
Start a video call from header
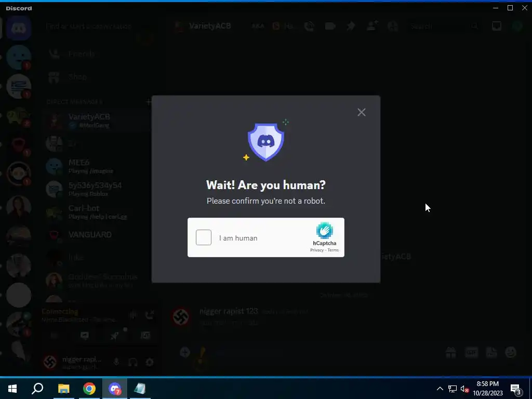[x=330, y=26]
